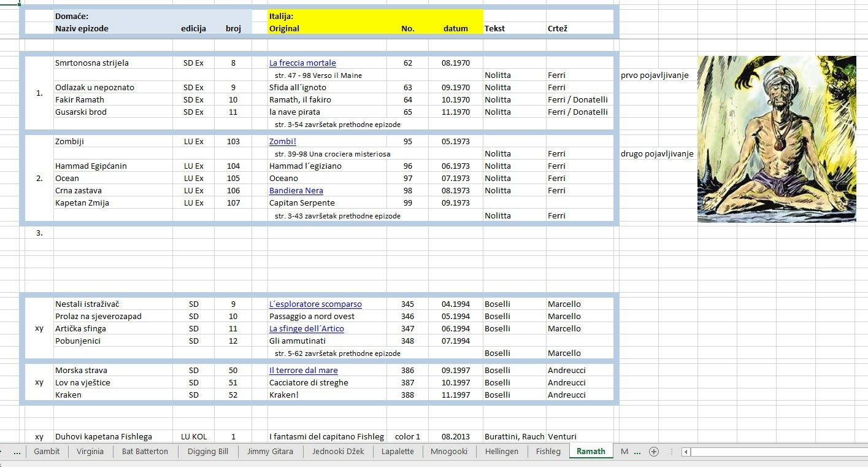This screenshot has height=467, width=868.
Task: Show previous sheet tabs via left ellipsis
Action: [x=17, y=452]
